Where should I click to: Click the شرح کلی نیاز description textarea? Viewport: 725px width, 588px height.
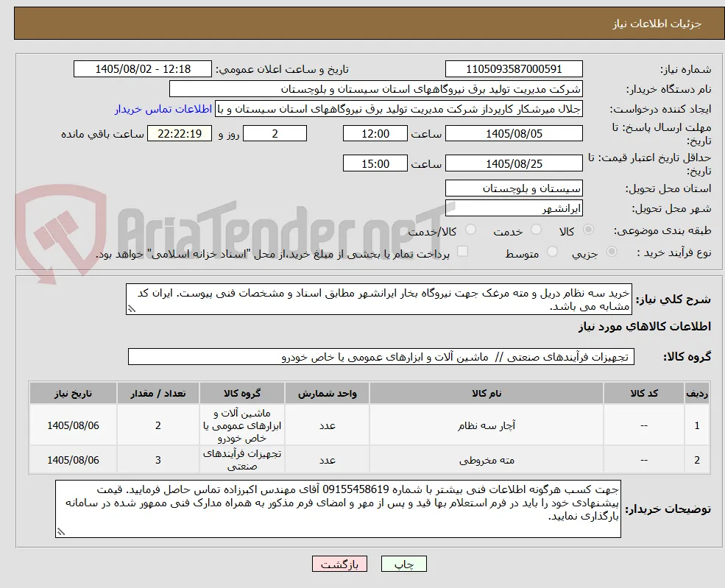(x=378, y=300)
